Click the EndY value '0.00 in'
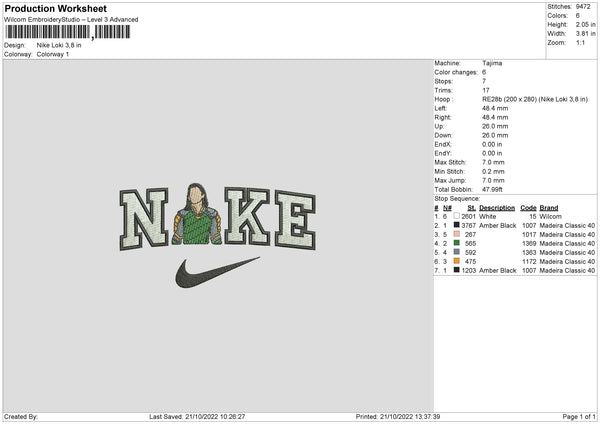This screenshot has height=424, width=600. tap(492, 153)
